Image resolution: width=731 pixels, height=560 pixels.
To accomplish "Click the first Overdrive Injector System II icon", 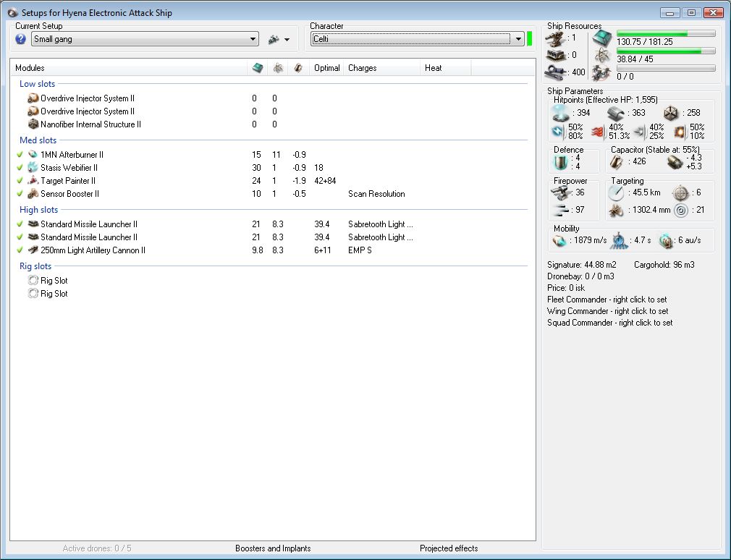I will coord(33,98).
